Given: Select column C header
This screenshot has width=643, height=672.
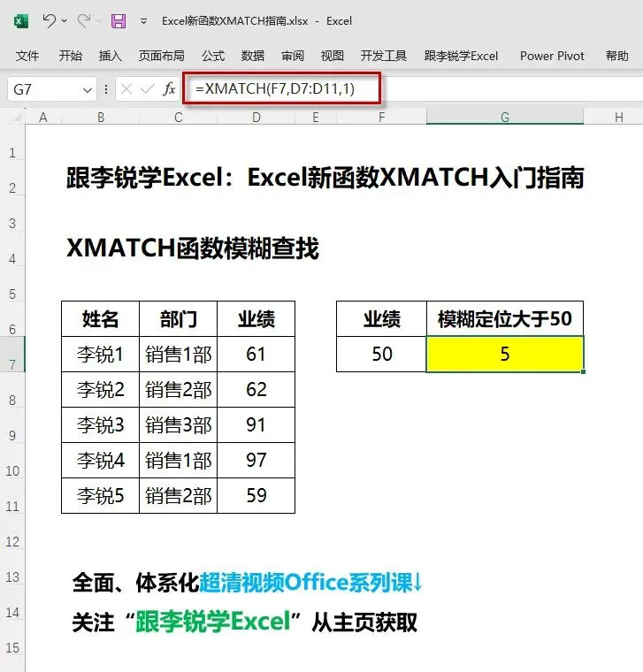Looking at the screenshot, I should point(179,117).
